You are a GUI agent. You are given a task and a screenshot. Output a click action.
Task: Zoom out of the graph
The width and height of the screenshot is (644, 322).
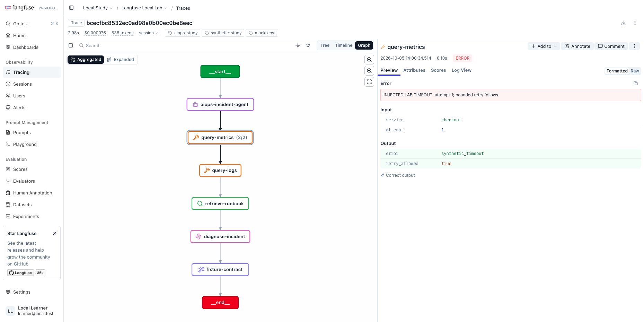pyautogui.click(x=369, y=71)
